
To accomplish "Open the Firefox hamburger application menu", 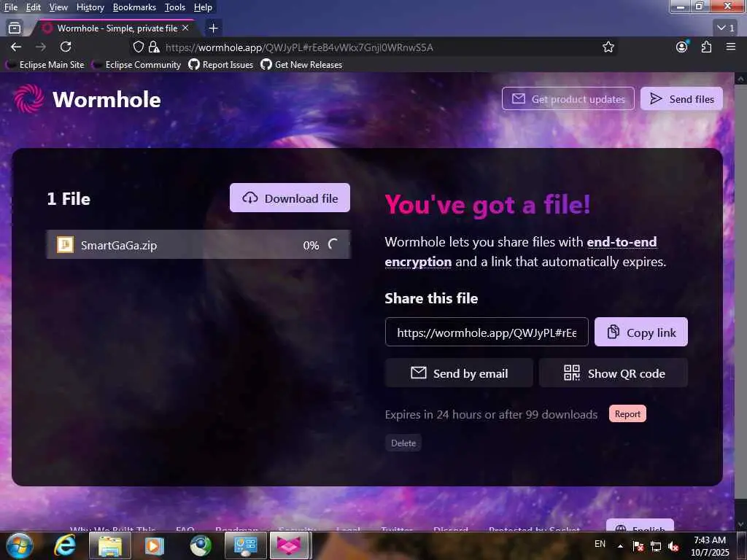I will point(731,47).
